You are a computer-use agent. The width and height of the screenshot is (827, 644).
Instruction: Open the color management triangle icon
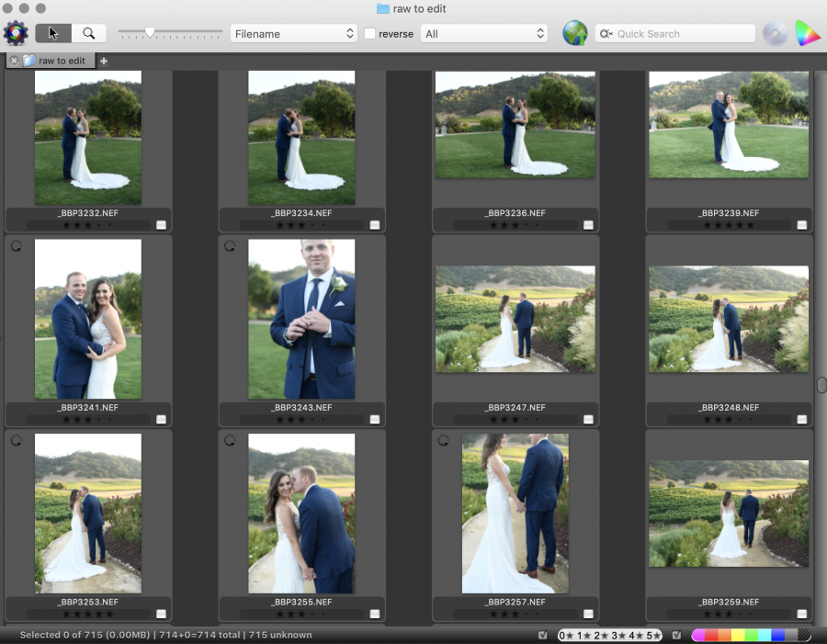click(808, 33)
